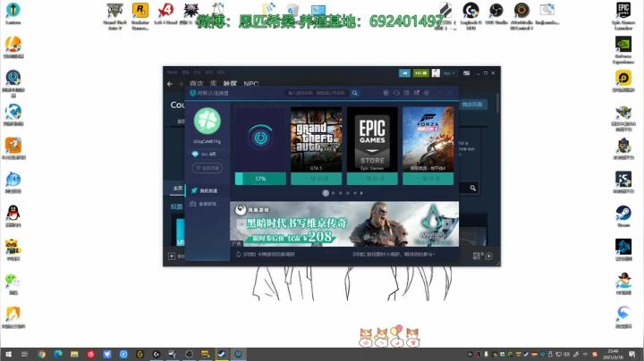Click one-key accelerate button under GTA 5
This screenshot has width=644, height=361.
317,179
